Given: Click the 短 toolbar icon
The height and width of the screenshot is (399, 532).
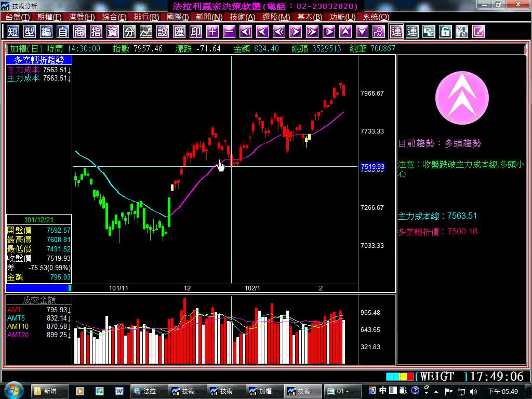Looking at the screenshot, I should 13,32.
